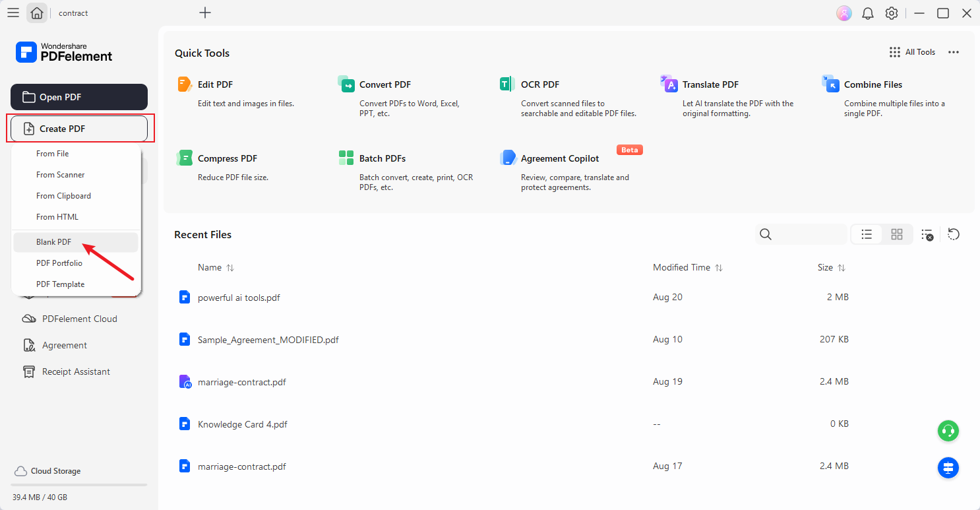Screen dimensions: 980x510
Task: Open the Agreement Copilot label
Action: point(560,158)
